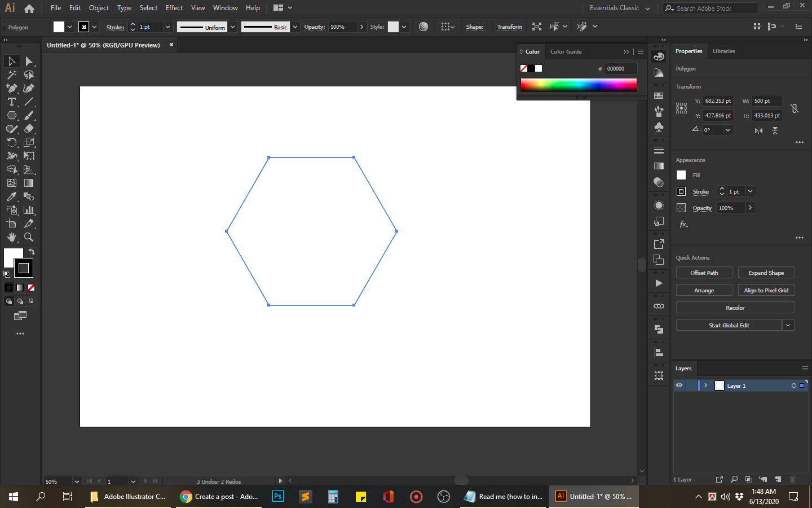Open the Effect menu
Screen dimensions: 812x508
(174, 7)
